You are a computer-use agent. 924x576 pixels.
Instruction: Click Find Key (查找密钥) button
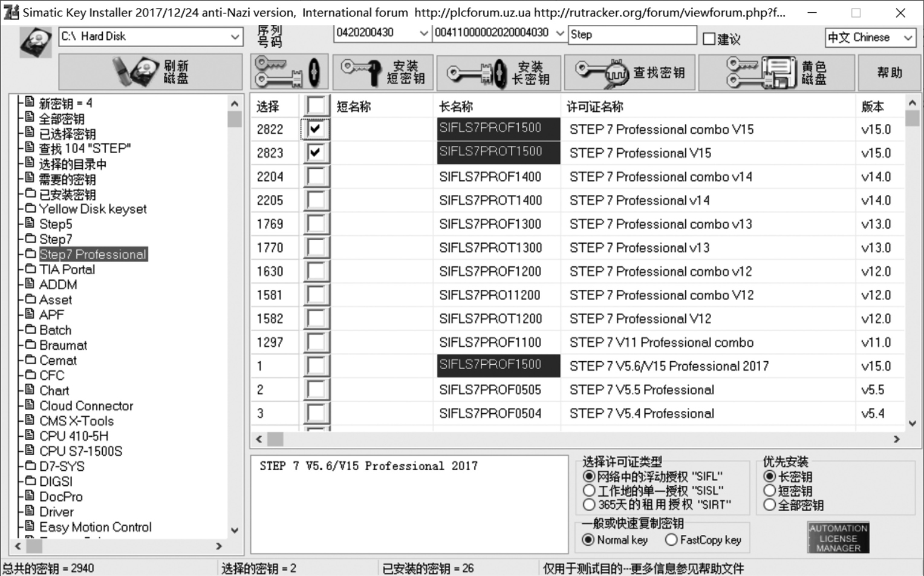630,72
